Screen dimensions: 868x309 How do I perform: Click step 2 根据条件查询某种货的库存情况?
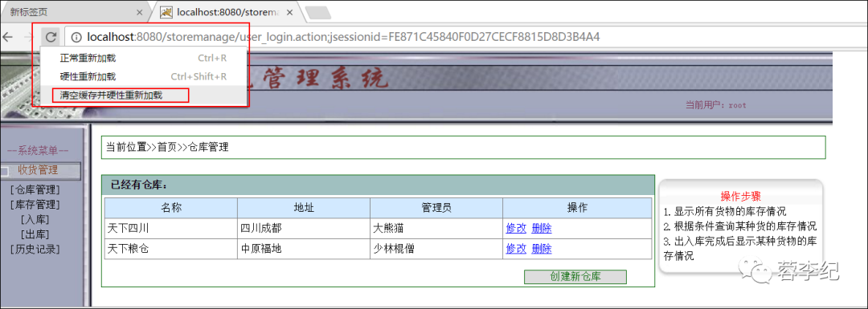point(740,226)
